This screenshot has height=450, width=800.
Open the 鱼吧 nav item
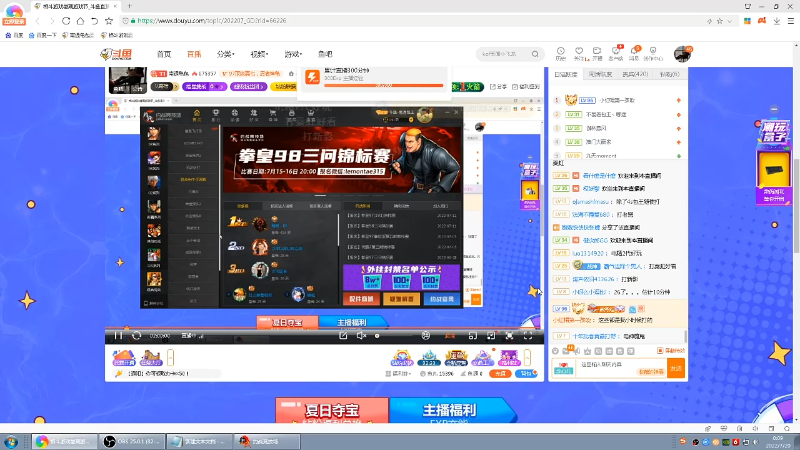point(325,54)
